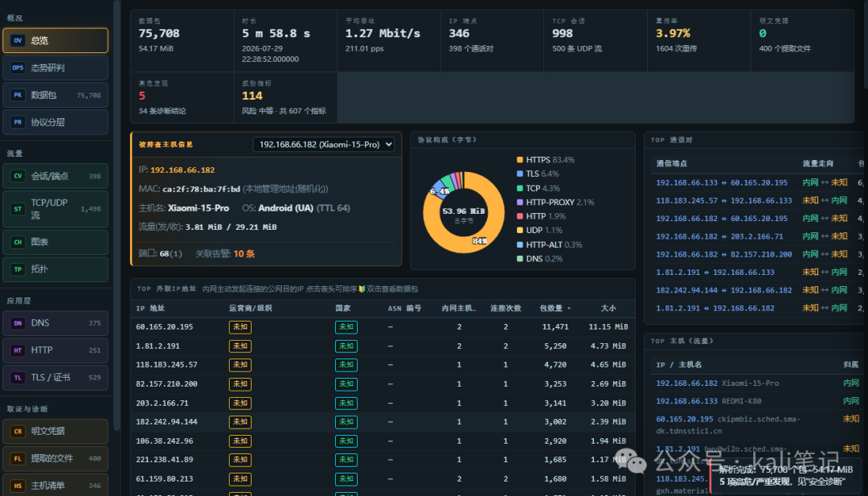Open the TCP/UDP 流 sidebar item

(55, 209)
